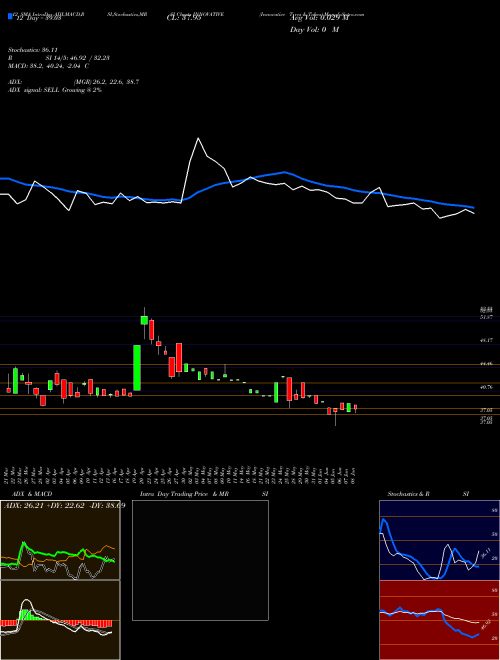The height and width of the screenshot is (660, 500).
Task: Click the "ADX signal: SELL Growing @ 2%" text
Action: [x=55, y=90]
